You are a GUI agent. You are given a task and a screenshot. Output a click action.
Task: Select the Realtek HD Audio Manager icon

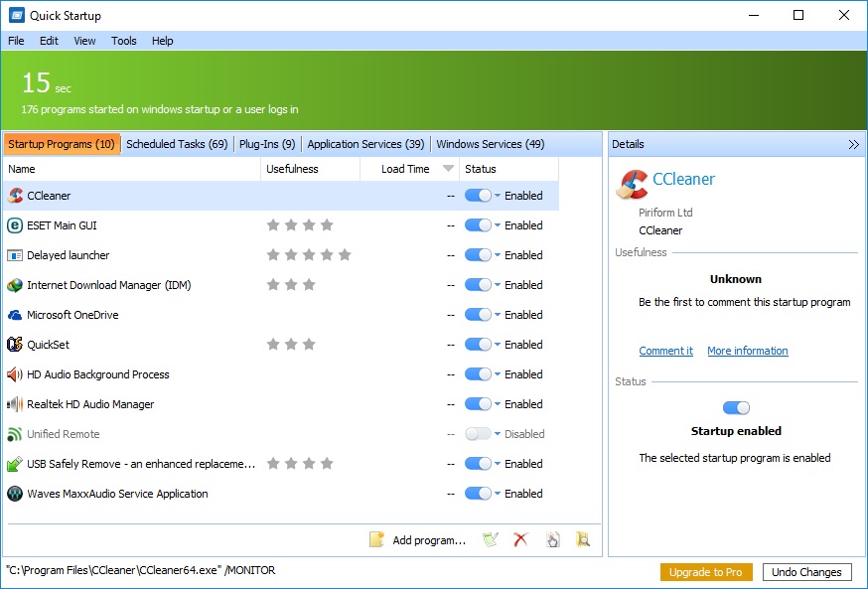click(15, 404)
